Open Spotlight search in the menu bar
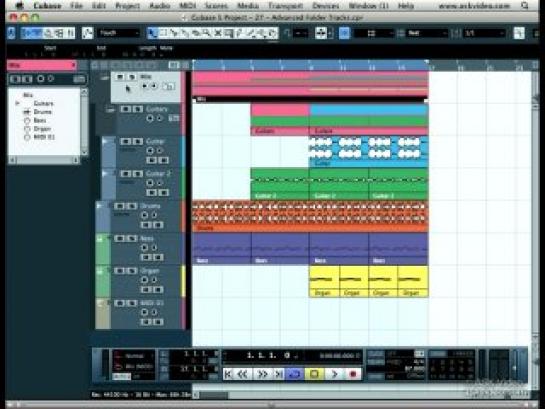The image size is (545, 409). (x=524, y=6)
